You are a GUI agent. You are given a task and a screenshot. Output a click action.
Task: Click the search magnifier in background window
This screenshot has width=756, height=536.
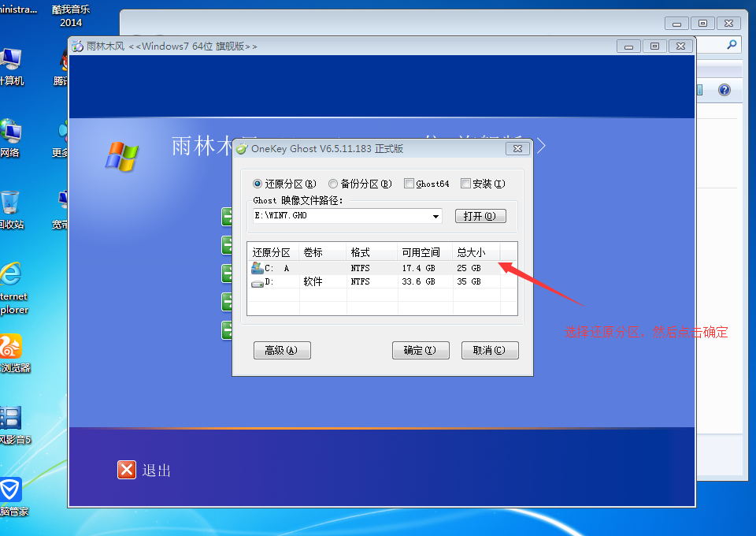click(732, 45)
